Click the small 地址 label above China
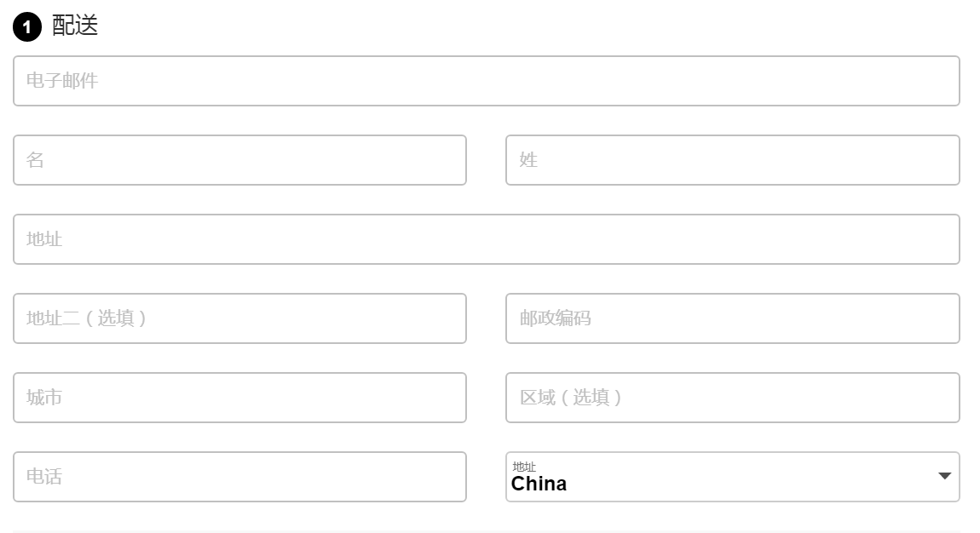 point(524,467)
